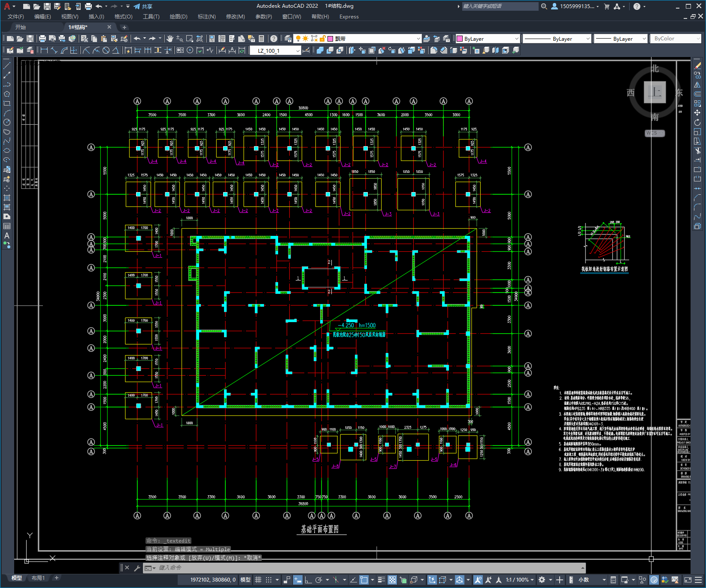Open the Express menu
The image size is (706, 588).
tap(349, 17)
